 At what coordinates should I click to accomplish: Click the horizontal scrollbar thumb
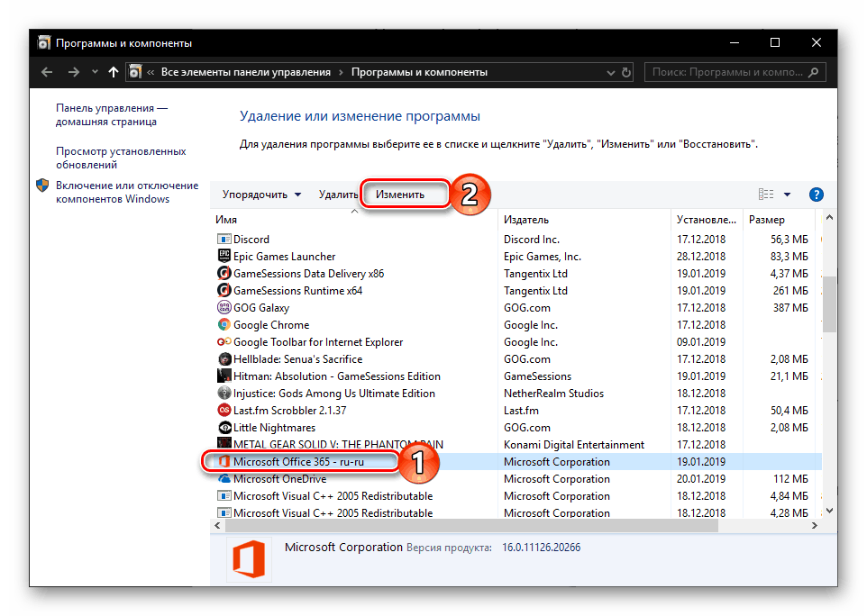pyautogui.click(x=471, y=525)
